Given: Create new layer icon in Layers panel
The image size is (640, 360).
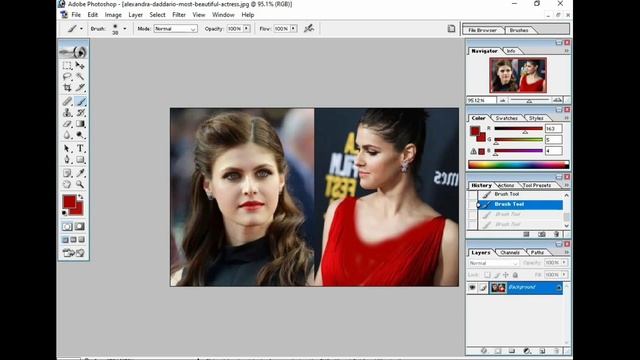Looking at the screenshot, I should click(x=542, y=351).
